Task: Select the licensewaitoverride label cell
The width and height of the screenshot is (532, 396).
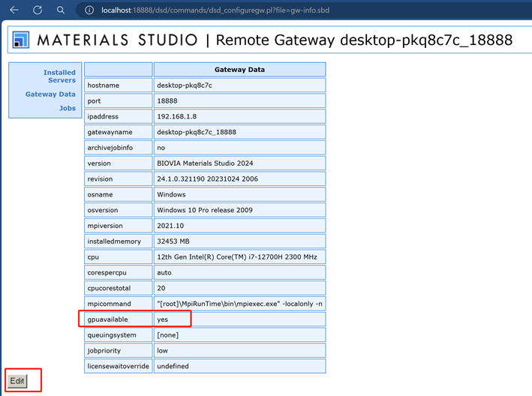Action: point(118,366)
